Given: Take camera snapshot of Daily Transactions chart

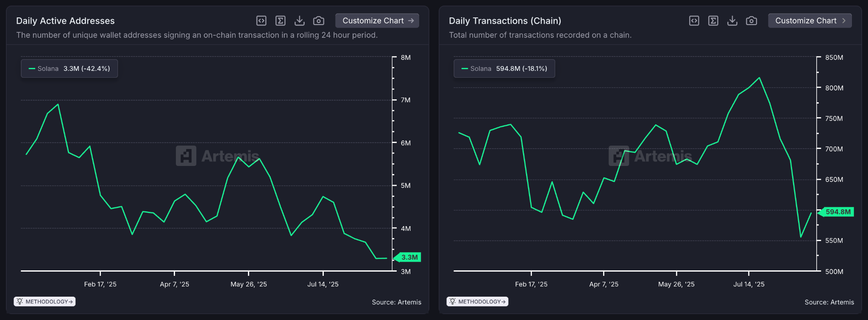Looking at the screenshot, I should (x=751, y=20).
